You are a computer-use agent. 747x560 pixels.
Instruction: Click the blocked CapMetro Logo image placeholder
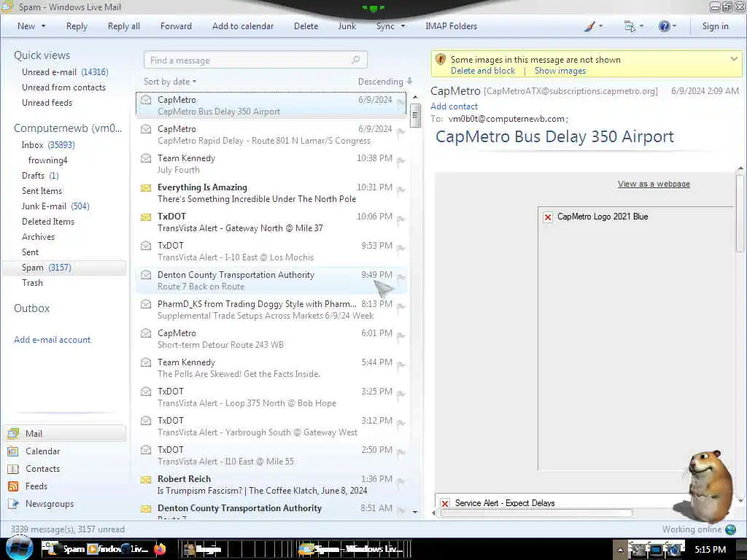tap(548, 217)
